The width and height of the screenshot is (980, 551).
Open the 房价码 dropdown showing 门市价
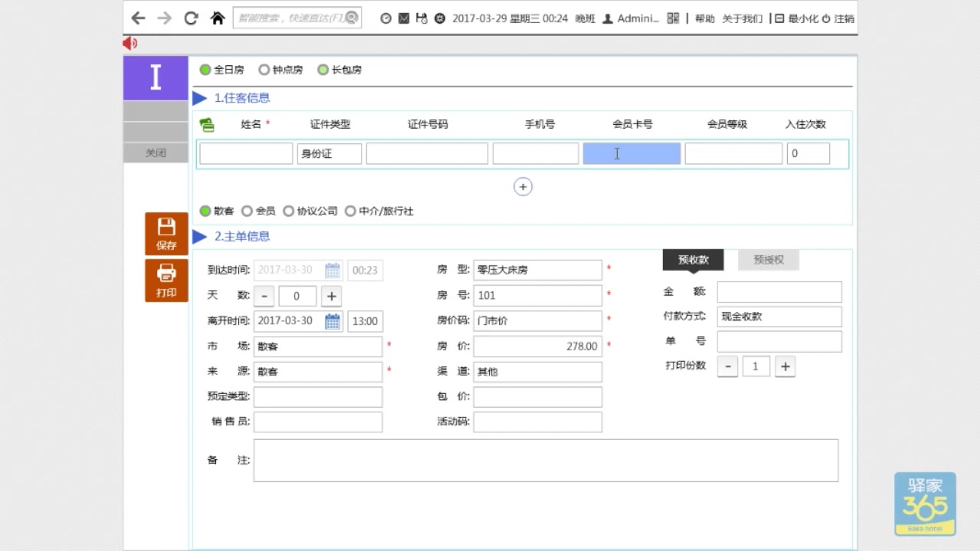point(537,321)
